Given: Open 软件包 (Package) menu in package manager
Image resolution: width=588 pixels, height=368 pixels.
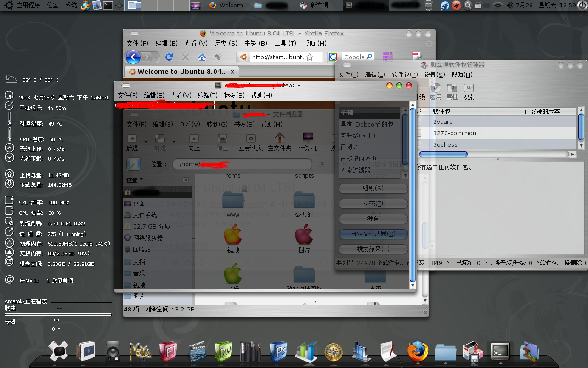Looking at the screenshot, I should (405, 75).
